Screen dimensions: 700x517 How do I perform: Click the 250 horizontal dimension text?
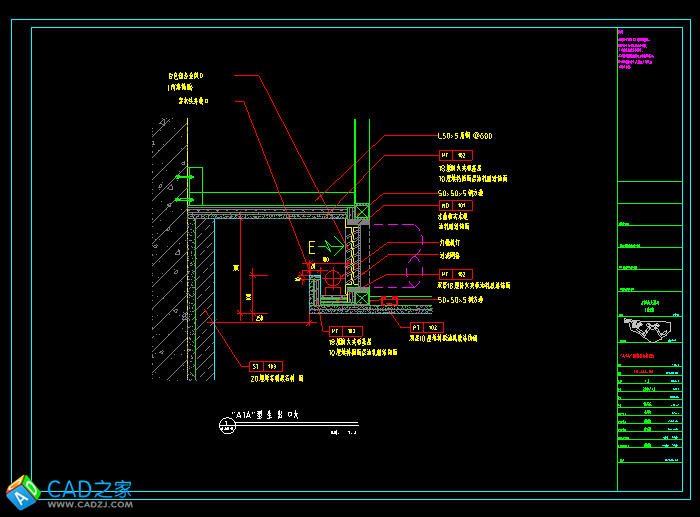[x=259, y=318]
